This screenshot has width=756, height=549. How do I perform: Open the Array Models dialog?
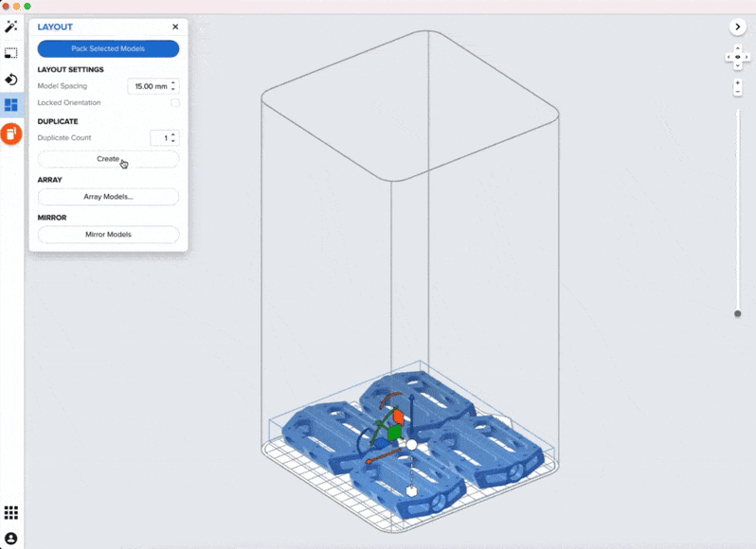point(109,197)
